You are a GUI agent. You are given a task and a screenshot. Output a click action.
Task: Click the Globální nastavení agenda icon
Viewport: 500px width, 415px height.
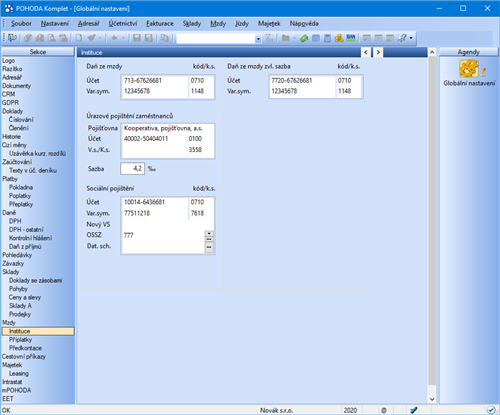(469, 69)
